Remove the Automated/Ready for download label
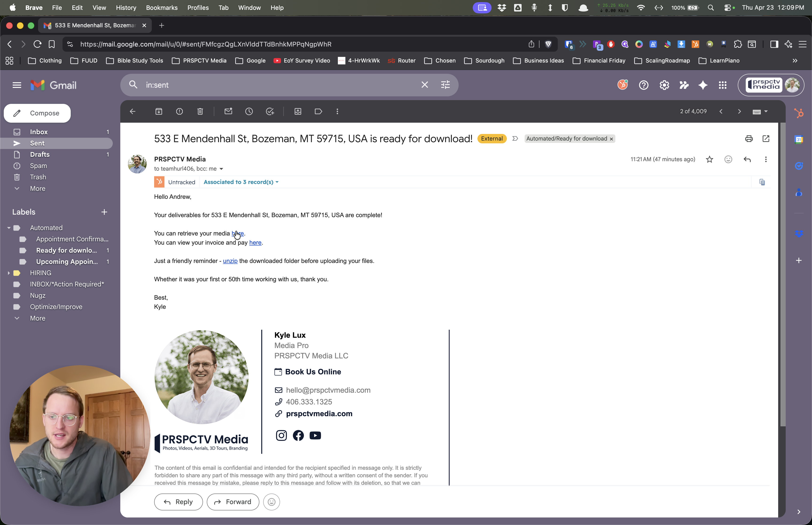The image size is (812, 525). (611, 139)
